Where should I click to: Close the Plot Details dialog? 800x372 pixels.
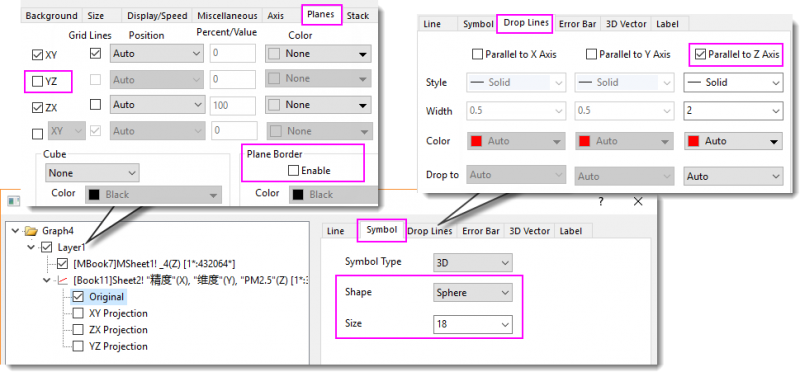(x=638, y=202)
